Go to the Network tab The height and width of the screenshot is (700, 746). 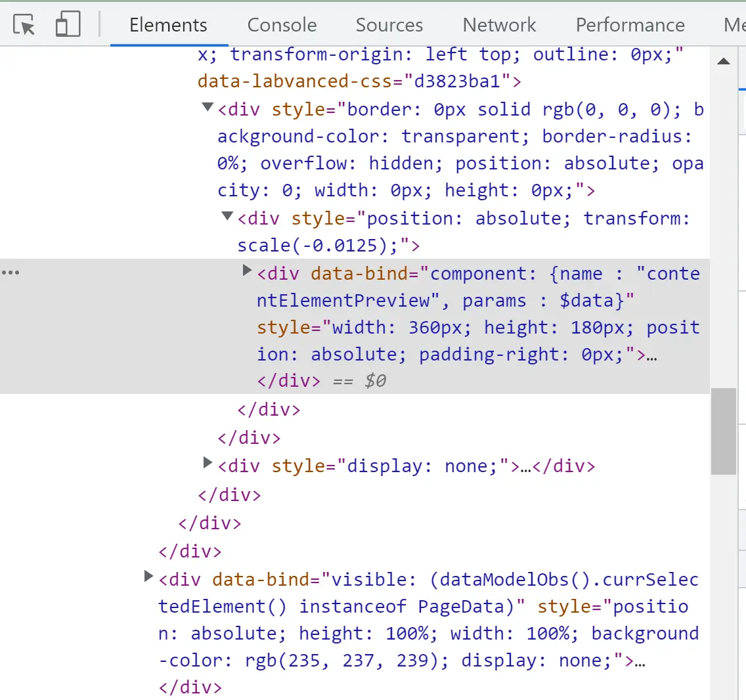[x=499, y=25]
